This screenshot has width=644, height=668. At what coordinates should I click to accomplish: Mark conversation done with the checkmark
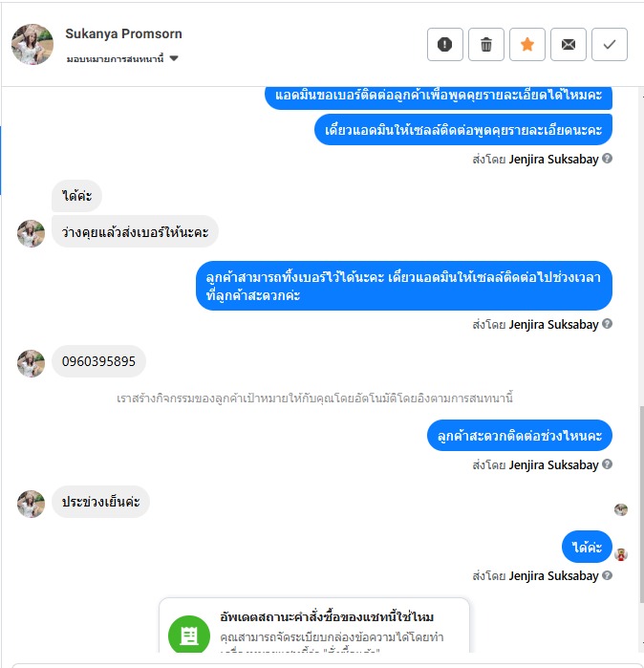(x=610, y=44)
